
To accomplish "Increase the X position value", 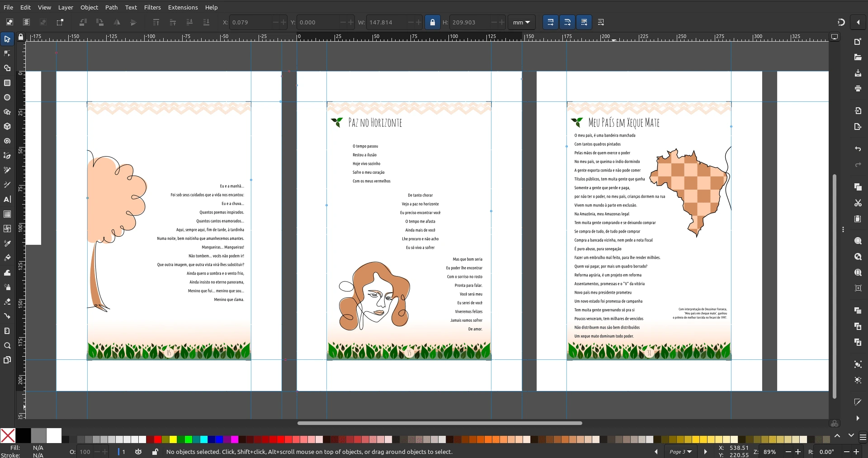I will (283, 22).
